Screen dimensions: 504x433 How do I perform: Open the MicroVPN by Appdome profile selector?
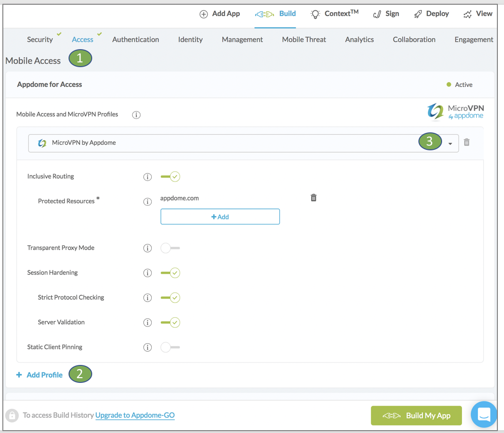click(243, 143)
